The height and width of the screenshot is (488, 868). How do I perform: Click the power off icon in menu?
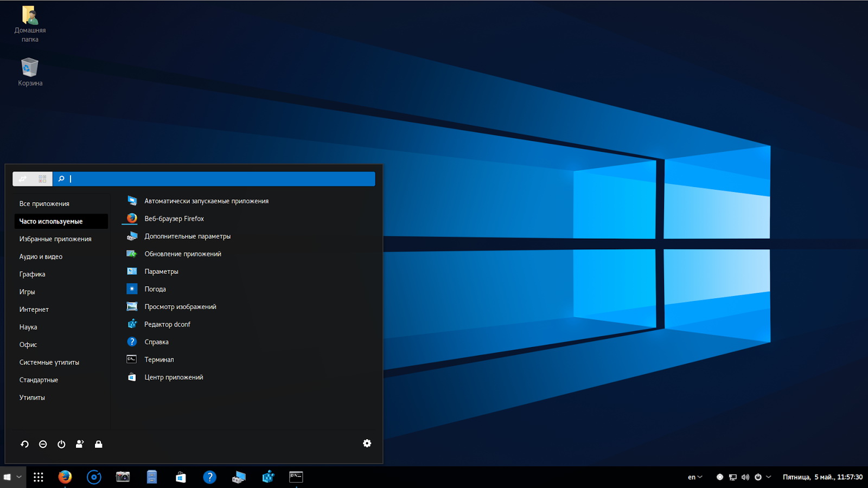pyautogui.click(x=61, y=444)
